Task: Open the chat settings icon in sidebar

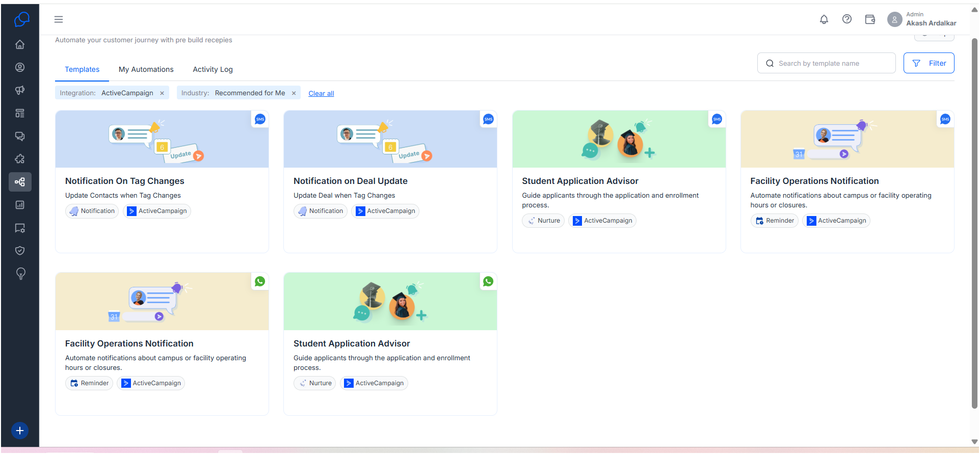Action: pos(20,228)
